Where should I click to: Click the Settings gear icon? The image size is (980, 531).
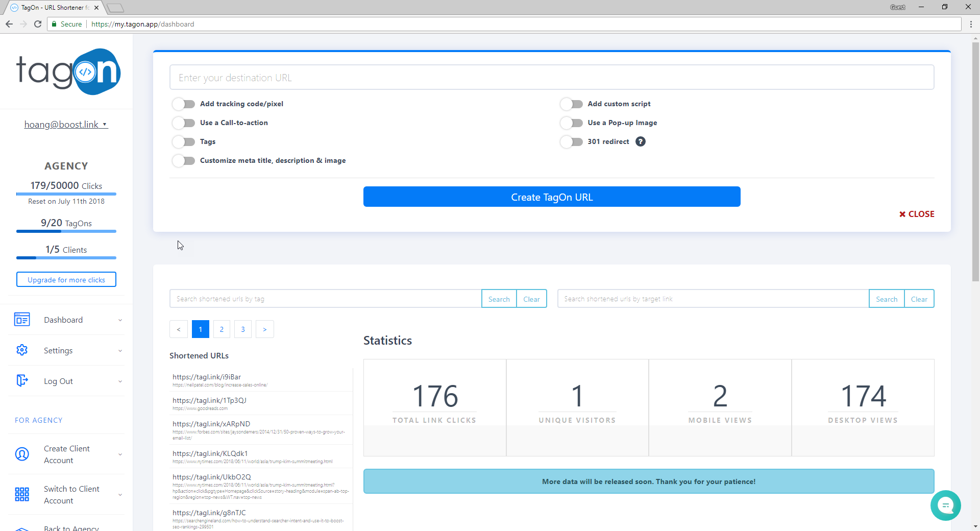tap(22, 350)
